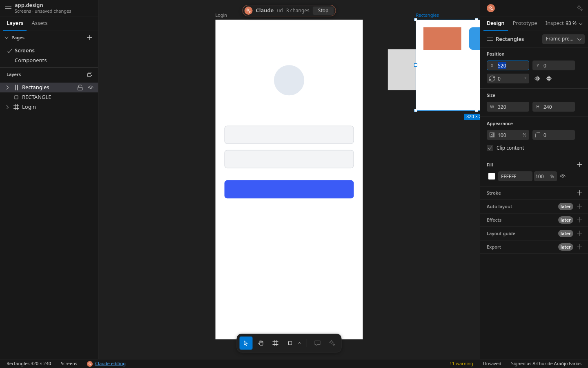Screen dimensions: 588x368
Task: Select the Frame tool in the bottom toolbar
Action: click(276, 343)
